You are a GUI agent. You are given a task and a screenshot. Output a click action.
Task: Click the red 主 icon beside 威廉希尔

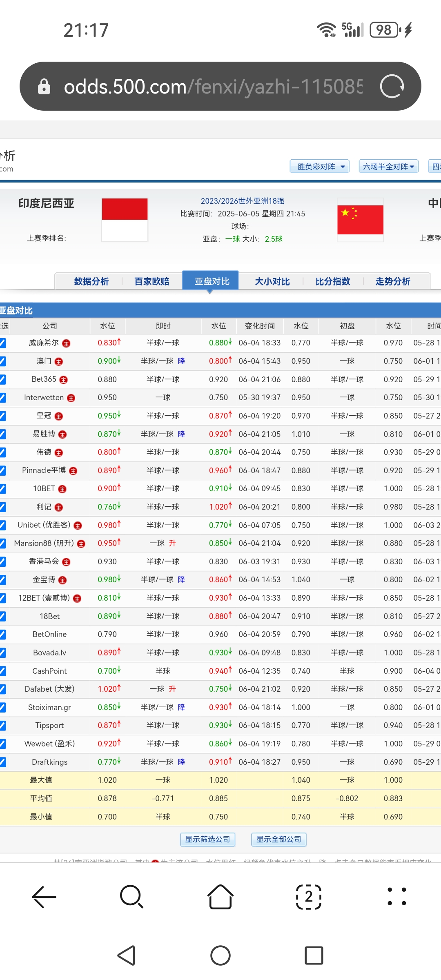tap(66, 343)
